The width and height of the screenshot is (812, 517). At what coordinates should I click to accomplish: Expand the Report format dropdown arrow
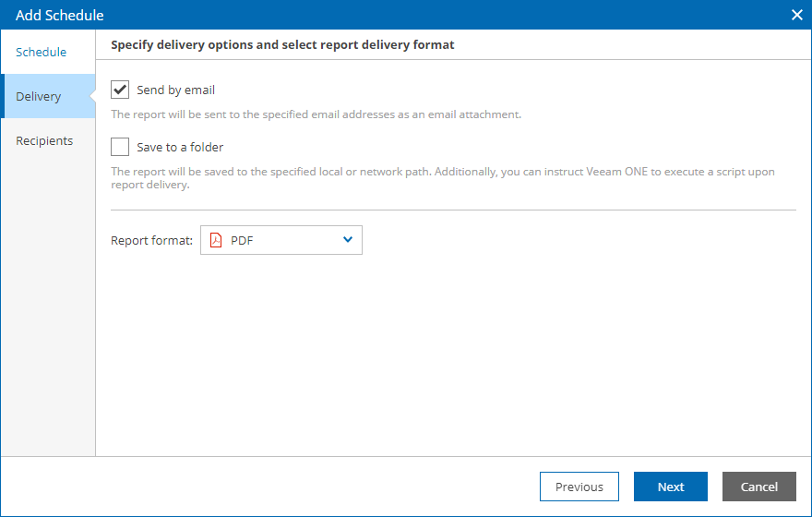(x=348, y=240)
